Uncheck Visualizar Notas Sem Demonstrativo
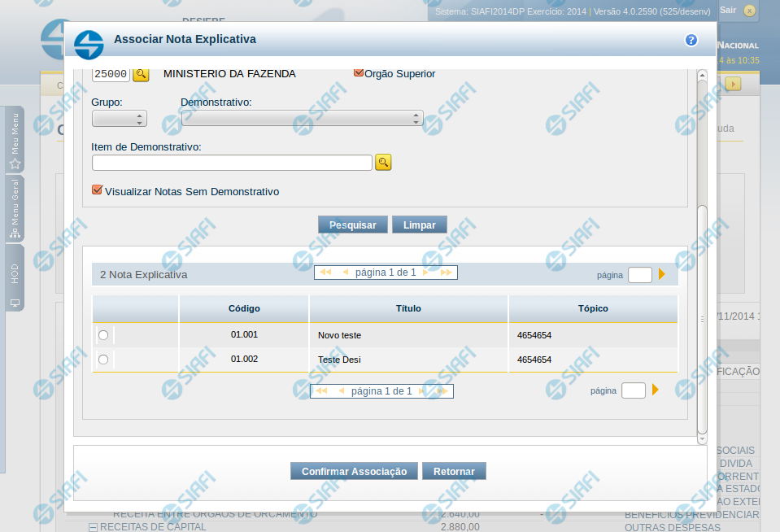 (x=98, y=190)
